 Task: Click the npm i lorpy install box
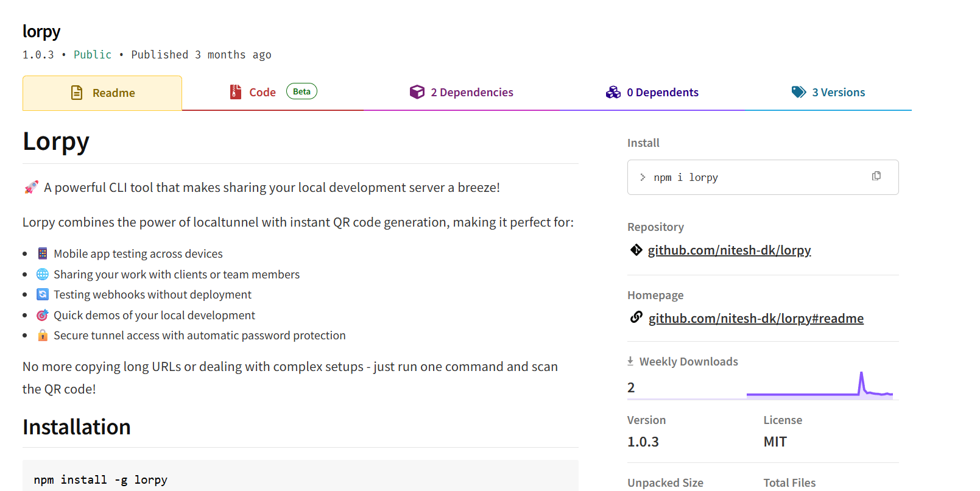(749, 177)
